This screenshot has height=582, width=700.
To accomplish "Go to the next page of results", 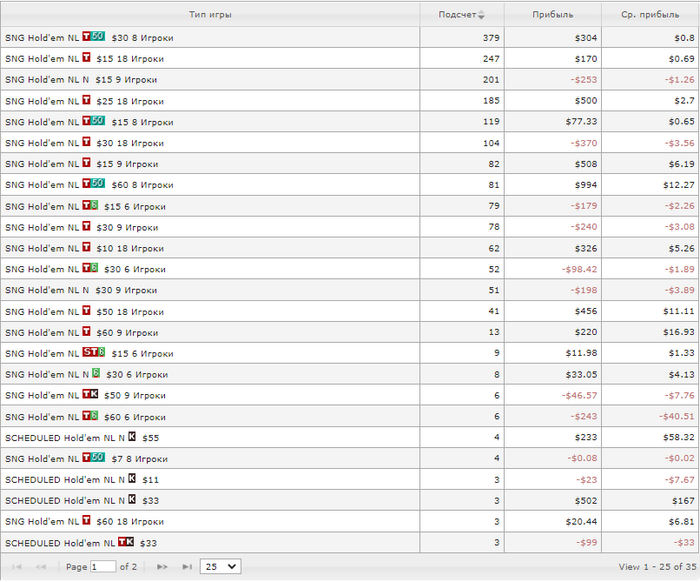I will click(x=162, y=567).
